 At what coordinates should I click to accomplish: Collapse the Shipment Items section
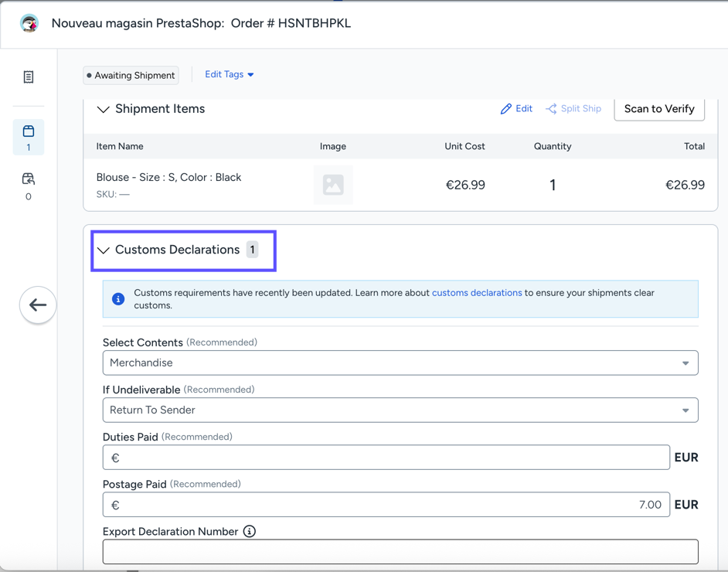103,110
